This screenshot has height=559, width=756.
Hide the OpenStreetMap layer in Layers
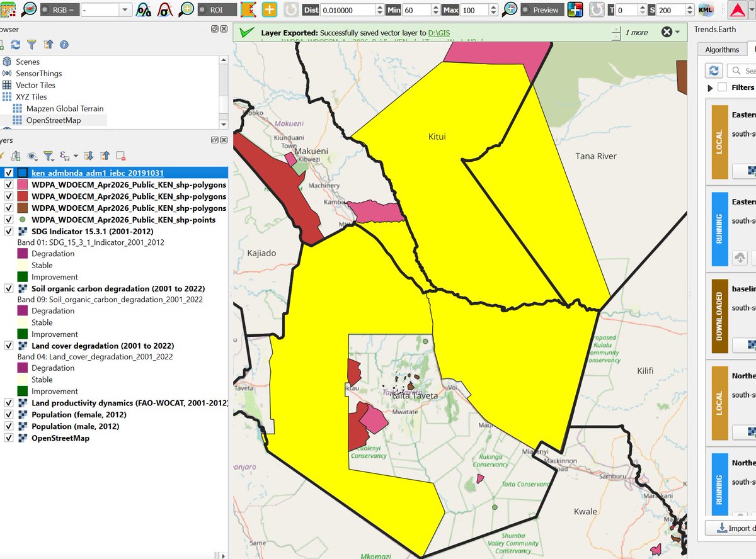click(9, 438)
